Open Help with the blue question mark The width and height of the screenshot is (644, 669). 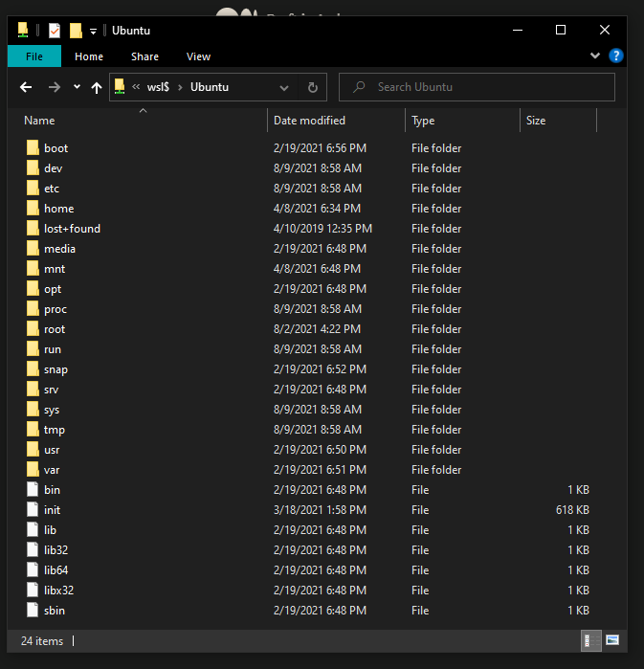coord(615,56)
